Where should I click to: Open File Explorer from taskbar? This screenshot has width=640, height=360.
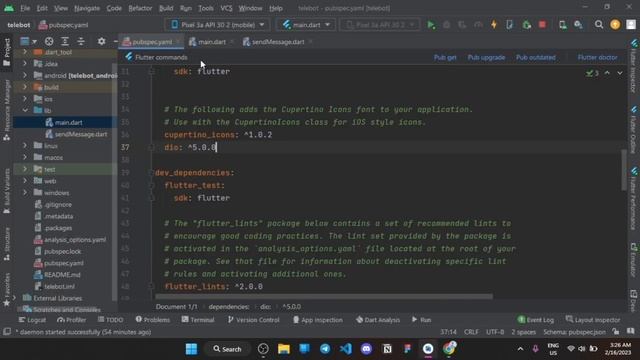point(284,349)
